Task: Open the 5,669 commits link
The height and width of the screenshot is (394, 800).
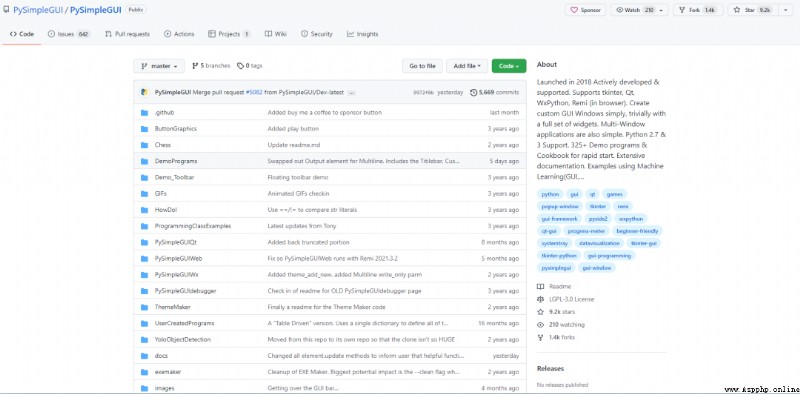Action: (494, 92)
